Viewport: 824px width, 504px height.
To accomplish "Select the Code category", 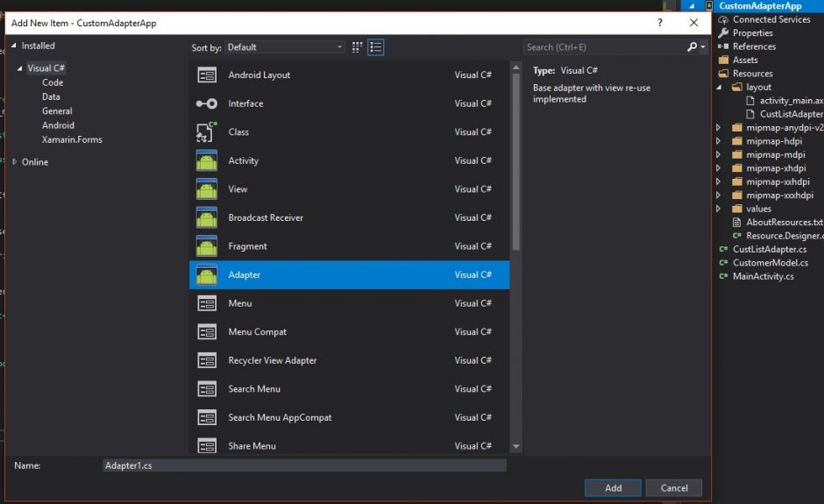I will click(x=53, y=82).
